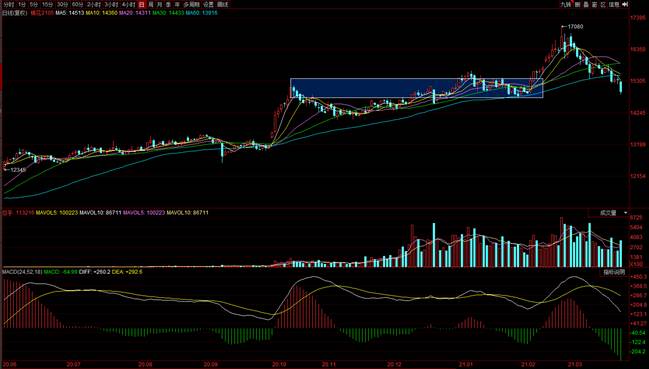Open the 多周期 multi-period view
This screenshot has width=649, height=369.
pyautogui.click(x=191, y=5)
